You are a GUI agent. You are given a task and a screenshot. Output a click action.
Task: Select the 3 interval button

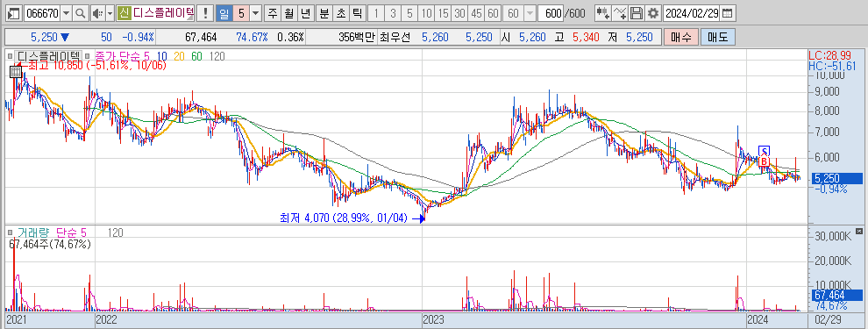[393, 13]
